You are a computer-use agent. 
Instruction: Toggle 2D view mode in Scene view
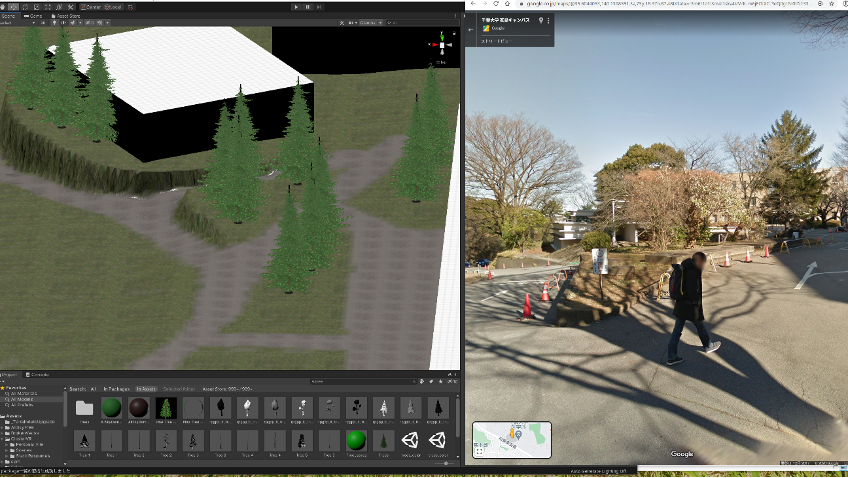tap(43, 23)
